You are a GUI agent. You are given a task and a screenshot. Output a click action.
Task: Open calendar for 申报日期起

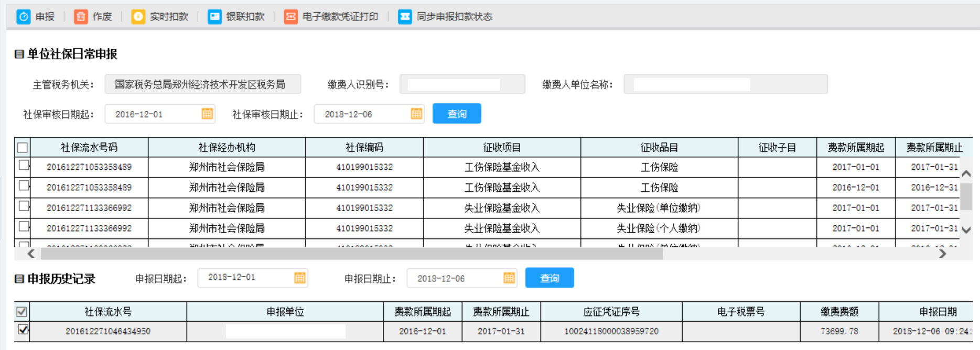(x=300, y=278)
